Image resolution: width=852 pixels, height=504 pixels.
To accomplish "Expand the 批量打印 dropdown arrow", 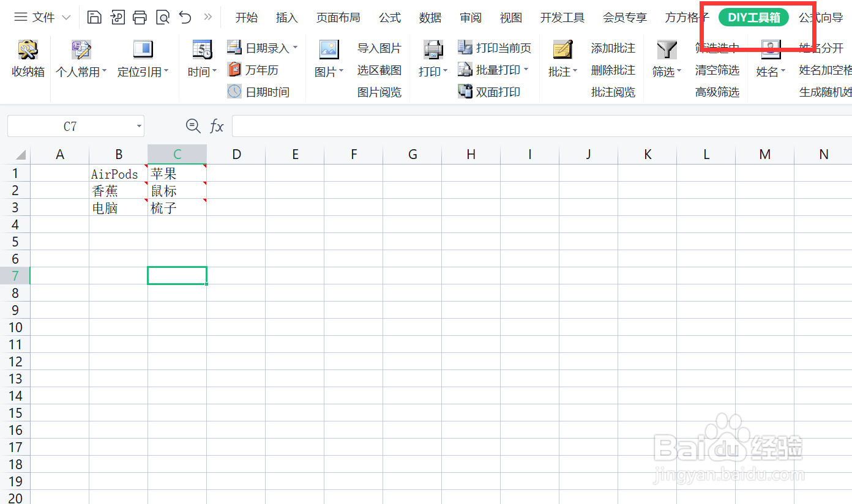I will (x=526, y=70).
